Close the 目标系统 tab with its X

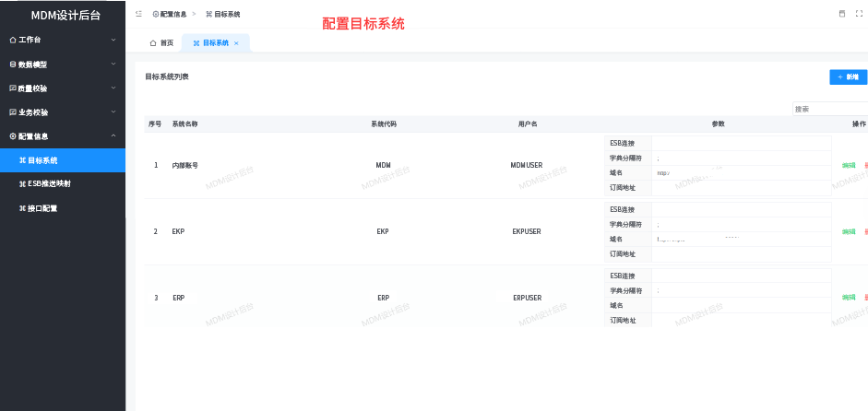[x=236, y=43]
